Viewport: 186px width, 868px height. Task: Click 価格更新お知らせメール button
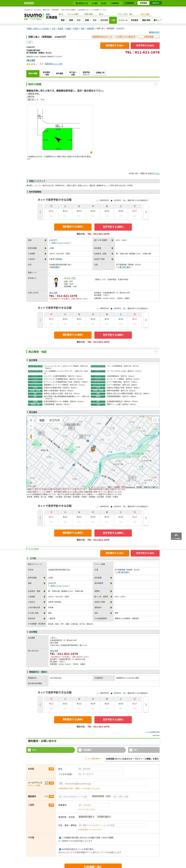(102, 37)
